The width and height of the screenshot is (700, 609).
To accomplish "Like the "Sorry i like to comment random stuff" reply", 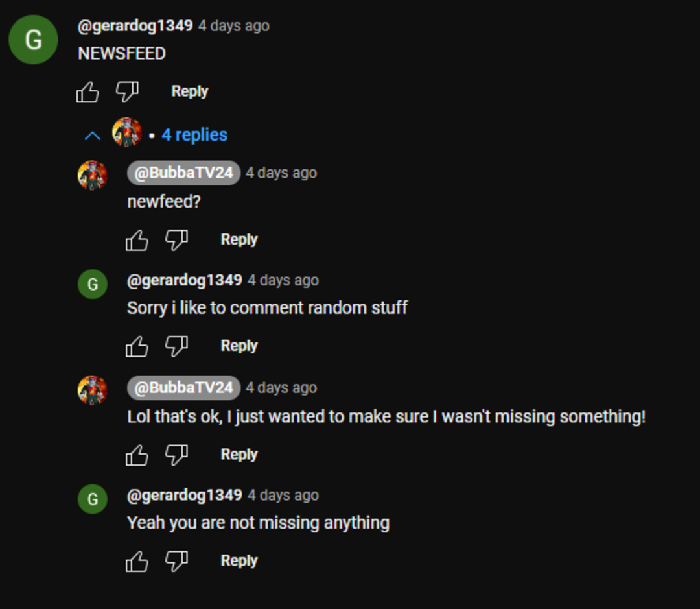I will coord(137,346).
